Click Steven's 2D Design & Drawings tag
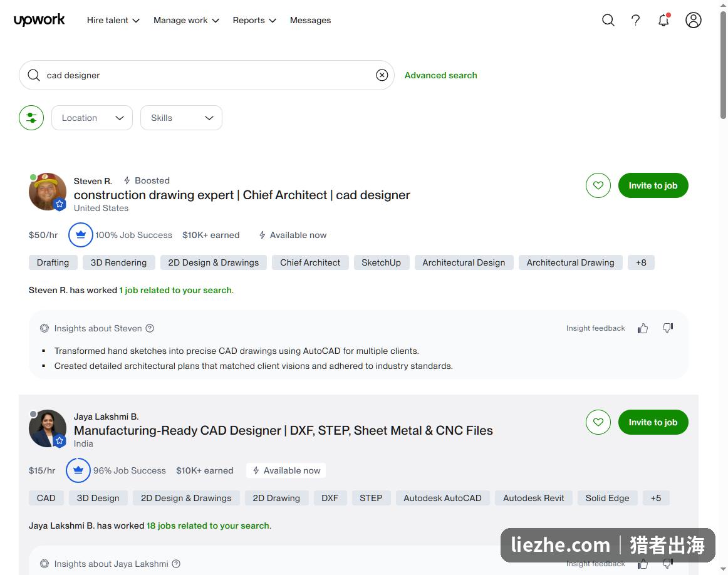The image size is (728, 575). click(x=214, y=262)
